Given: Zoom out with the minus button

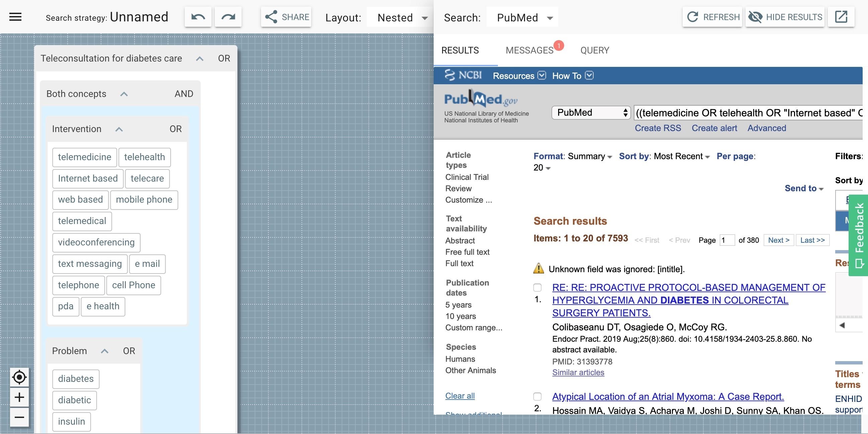Looking at the screenshot, I should point(19,418).
